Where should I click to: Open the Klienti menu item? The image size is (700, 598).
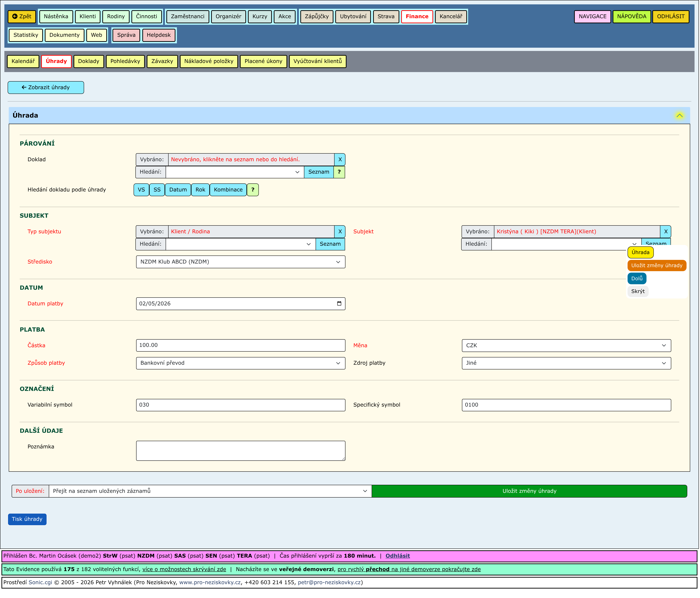point(88,17)
